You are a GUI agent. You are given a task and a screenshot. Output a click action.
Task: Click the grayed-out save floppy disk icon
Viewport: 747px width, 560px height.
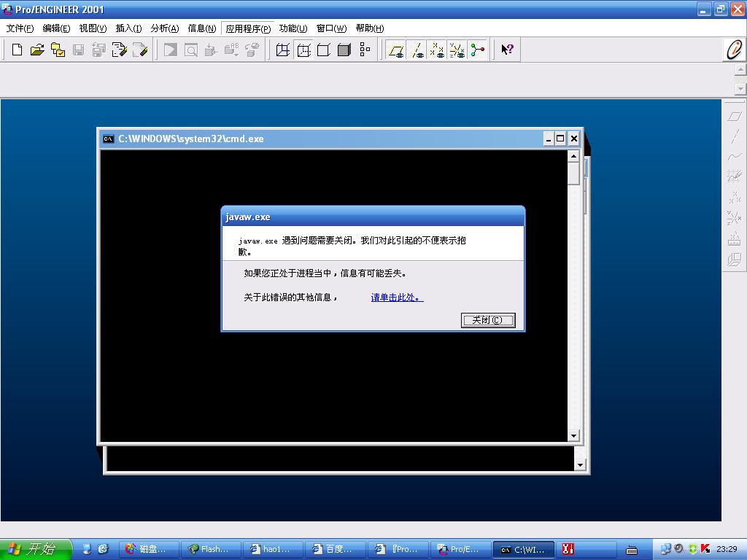pos(78,50)
